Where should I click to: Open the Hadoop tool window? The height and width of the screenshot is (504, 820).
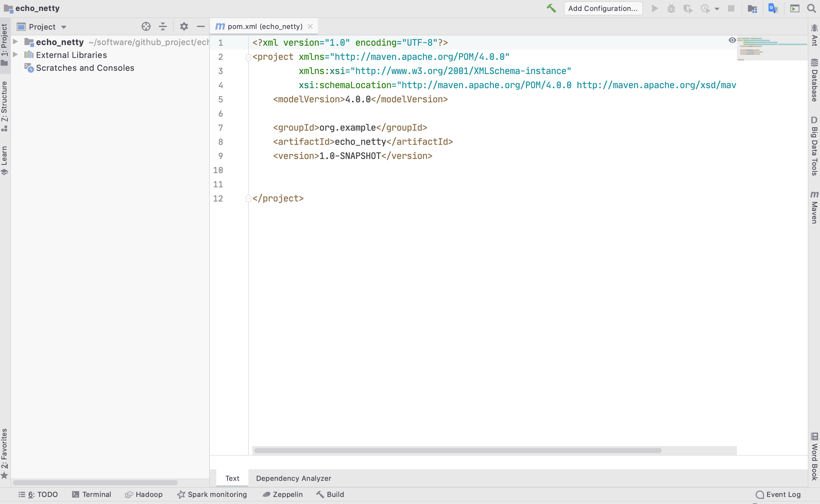click(x=144, y=494)
